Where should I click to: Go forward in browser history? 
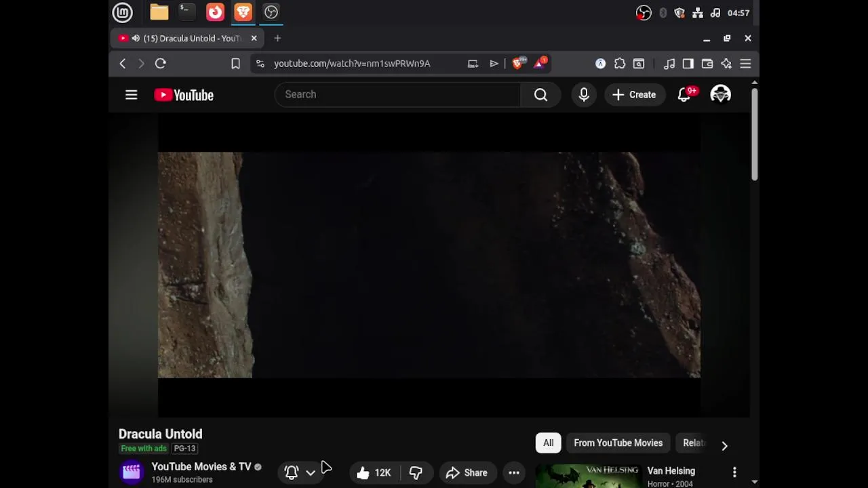[x=141, y=64]
